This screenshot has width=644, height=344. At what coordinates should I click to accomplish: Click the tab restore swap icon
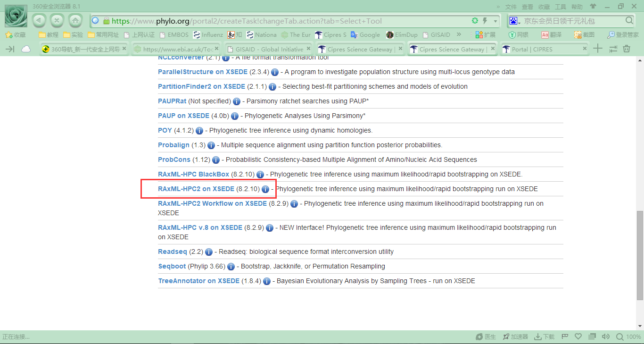coord(613,49)
